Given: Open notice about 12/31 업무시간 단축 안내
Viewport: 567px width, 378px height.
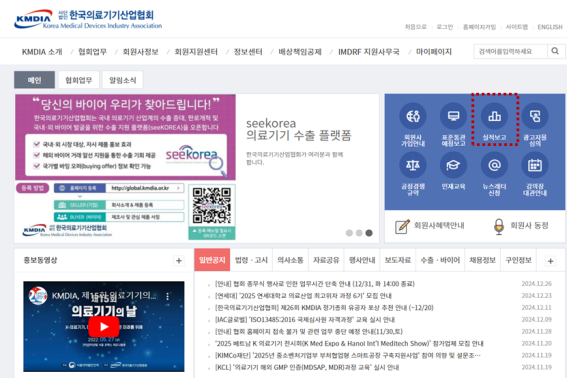Looking at the screenshot, I should (315, 284).
